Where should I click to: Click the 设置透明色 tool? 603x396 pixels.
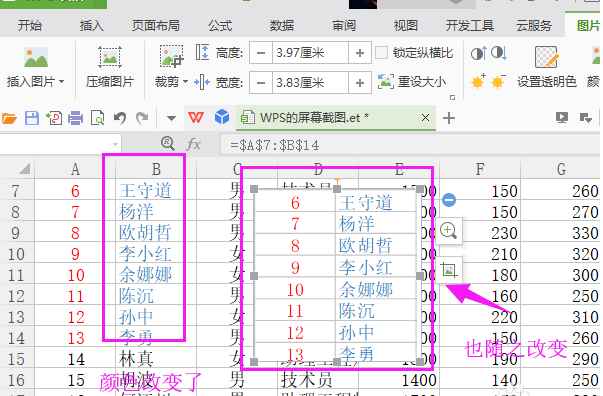click(x=546, y=68)
